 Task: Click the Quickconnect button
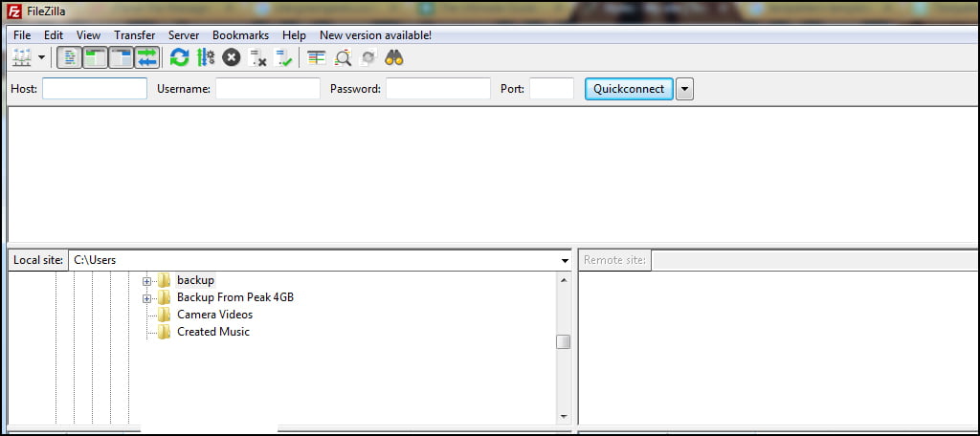click(629, 89)
